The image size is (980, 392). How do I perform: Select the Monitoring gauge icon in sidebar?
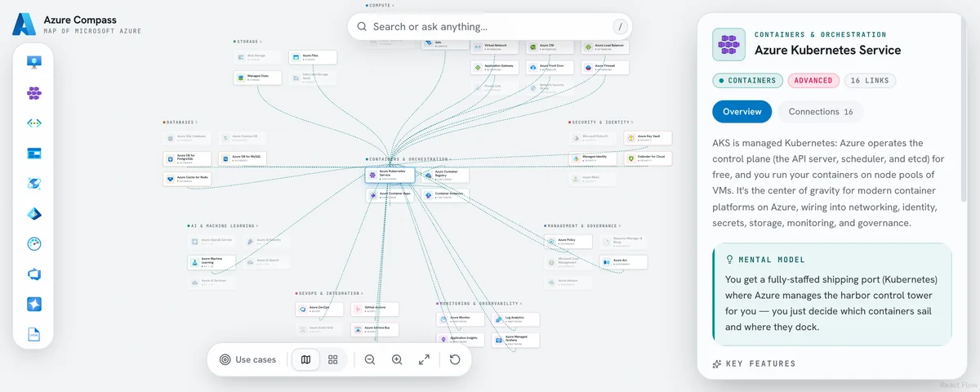pos(34,243)
